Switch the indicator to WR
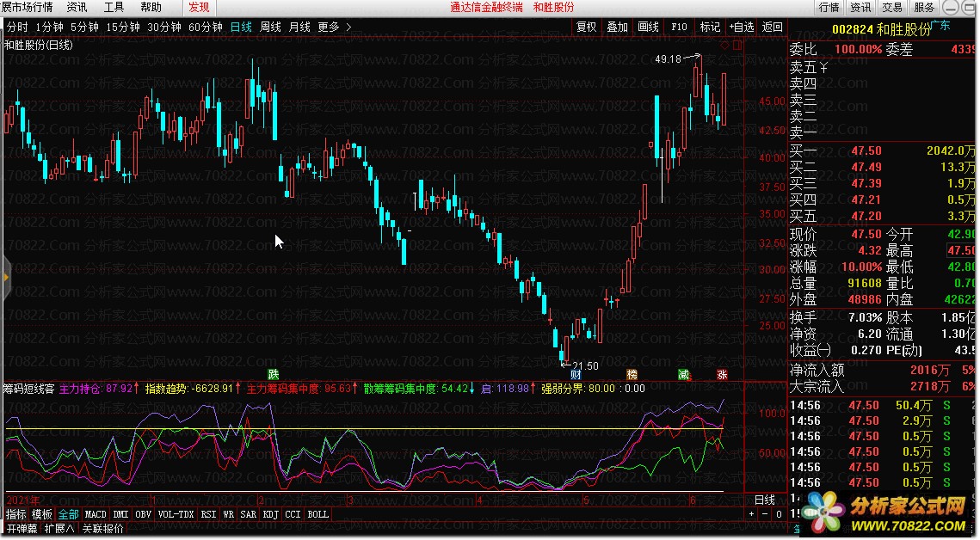This screenshot has height=540, width=980. pyautogui.click(x=228, y=514)
